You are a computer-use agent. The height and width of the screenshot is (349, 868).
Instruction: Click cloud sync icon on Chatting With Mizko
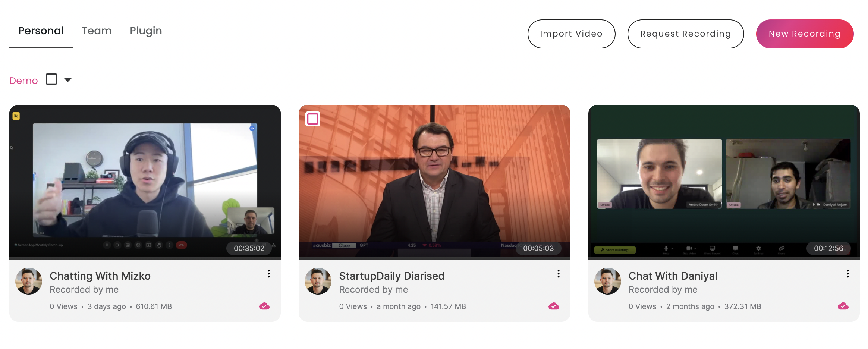tap(264, 306)
